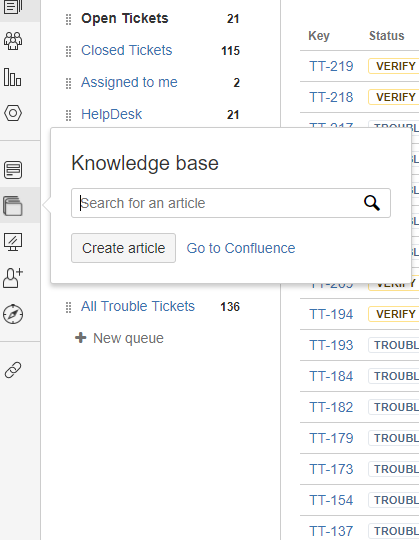Select the Closed Tickets queue
This screenshot has width=419, height=540.
(x=126, y=50)
